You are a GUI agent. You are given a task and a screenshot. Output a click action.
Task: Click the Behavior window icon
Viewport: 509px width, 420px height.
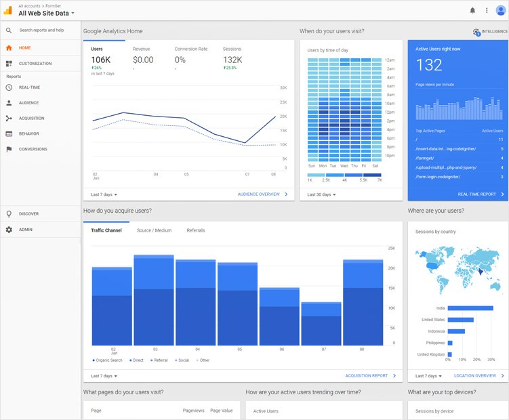9,133
